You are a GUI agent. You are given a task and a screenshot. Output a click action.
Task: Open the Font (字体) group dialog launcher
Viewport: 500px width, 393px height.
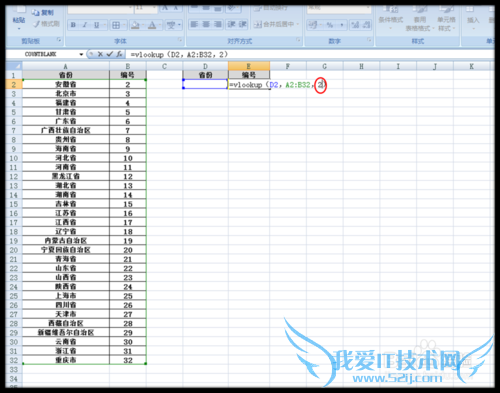(180, 40)
